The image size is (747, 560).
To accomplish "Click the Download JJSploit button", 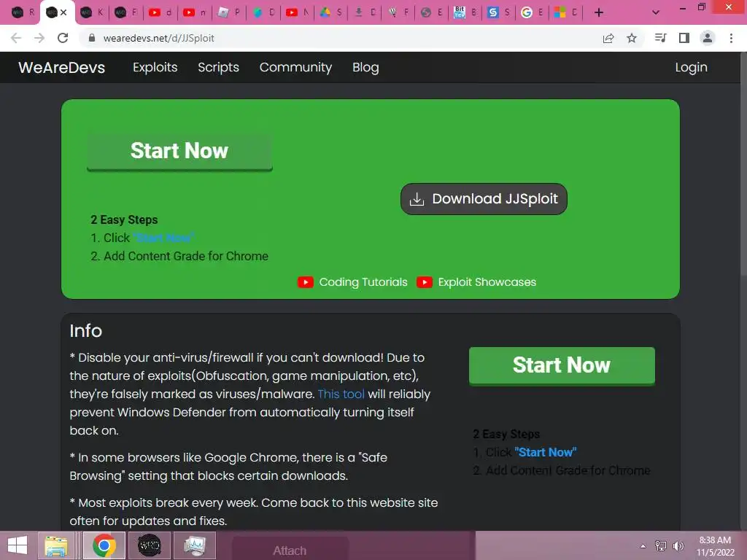I will click(x=484, y=199).
